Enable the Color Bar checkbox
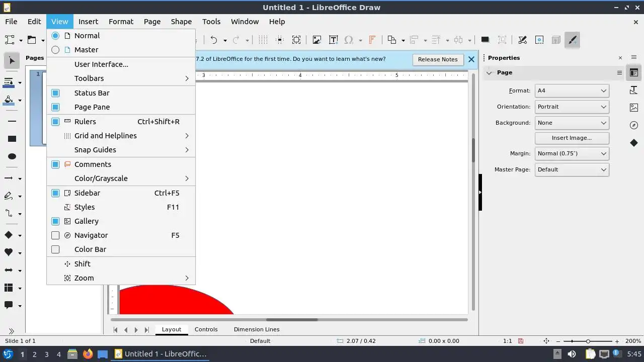This screenshot has height=362, width=644. point(55,249)
